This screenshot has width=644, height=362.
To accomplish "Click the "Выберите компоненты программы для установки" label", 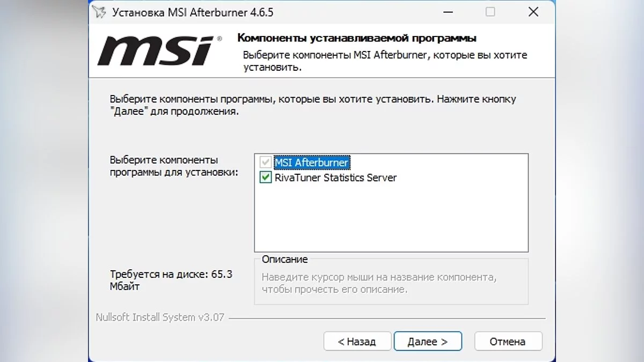I will [x=174, y=166].
